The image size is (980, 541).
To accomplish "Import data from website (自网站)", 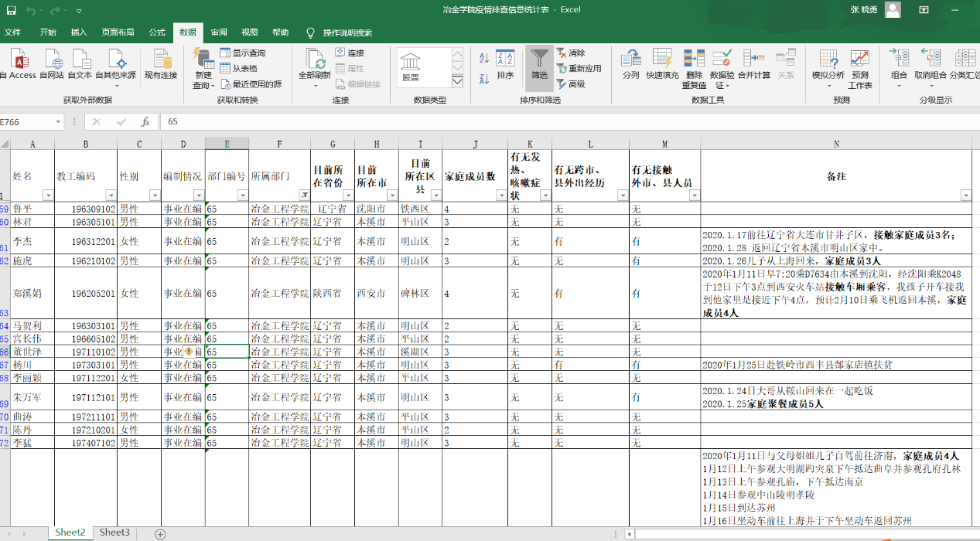I will [53, 64].
